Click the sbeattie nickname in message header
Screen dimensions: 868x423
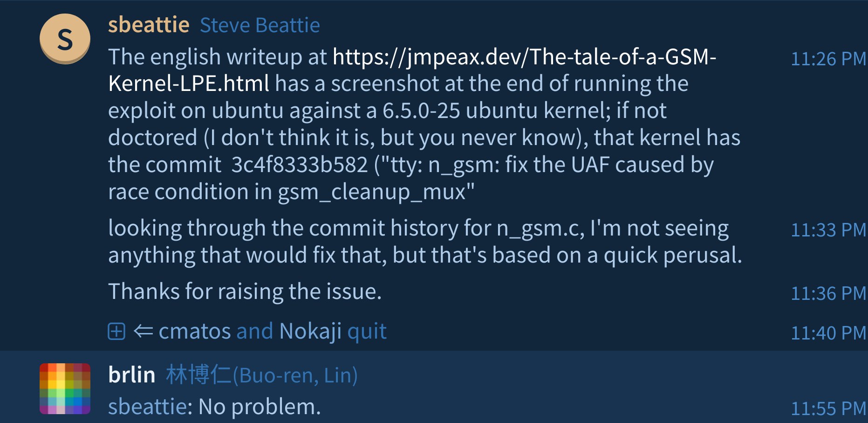click(149, 25)
